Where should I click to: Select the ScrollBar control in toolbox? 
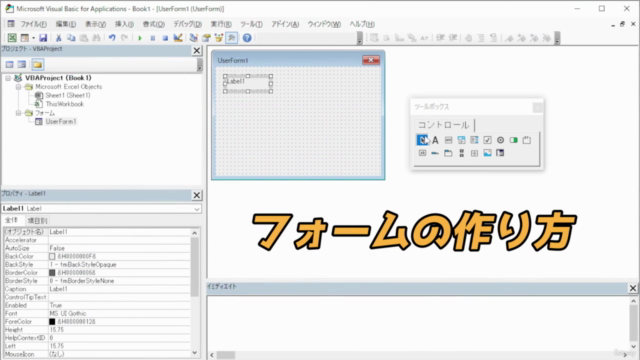tap(461, 153)
